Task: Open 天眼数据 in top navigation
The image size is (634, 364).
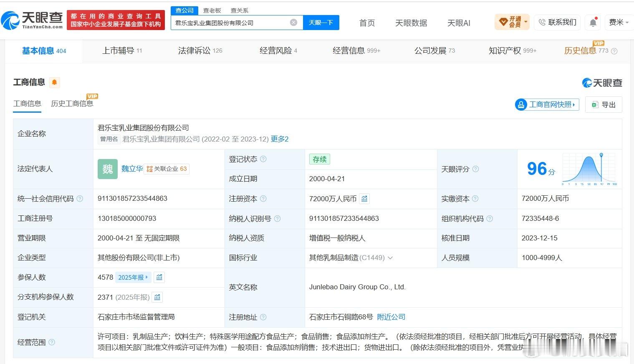Action: pos(411,23)
